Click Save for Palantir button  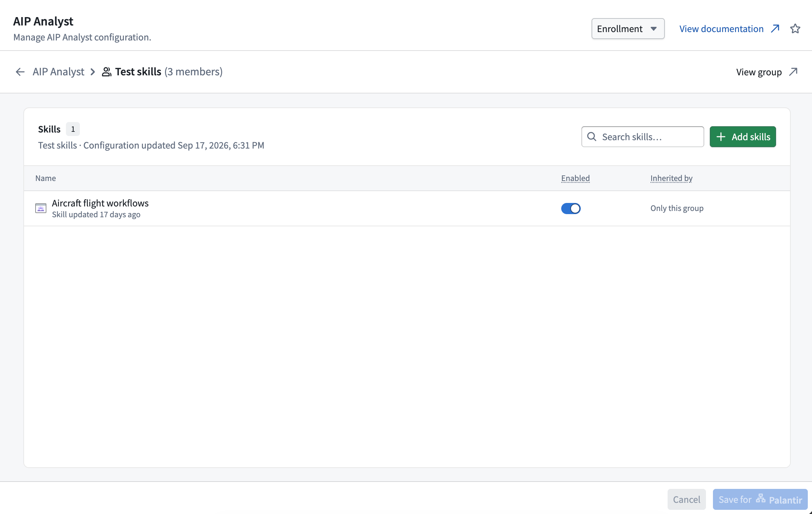click(x=760, y=499)
